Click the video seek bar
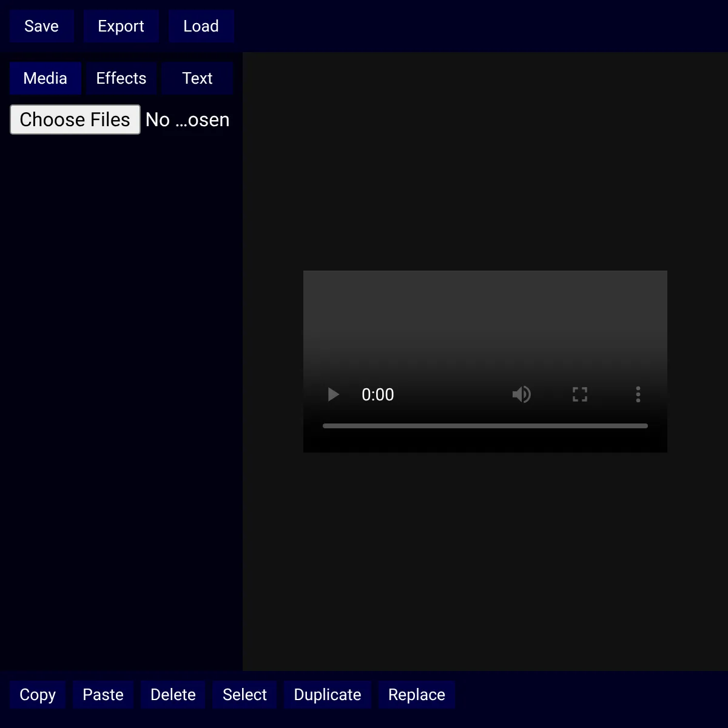Screen dimensions: 728x728 pyautogui.click(x=485, y=426)
